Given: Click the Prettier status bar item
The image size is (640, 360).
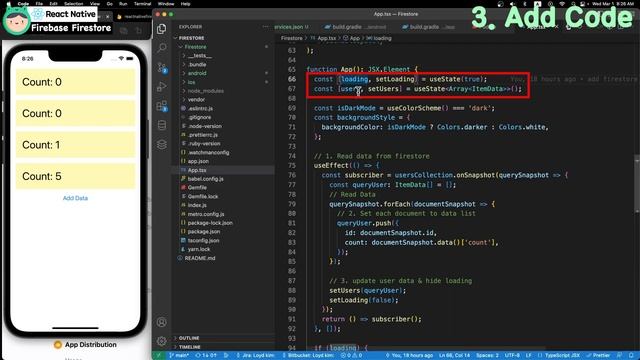Looking at the screenshot, I should pos(599,356).
